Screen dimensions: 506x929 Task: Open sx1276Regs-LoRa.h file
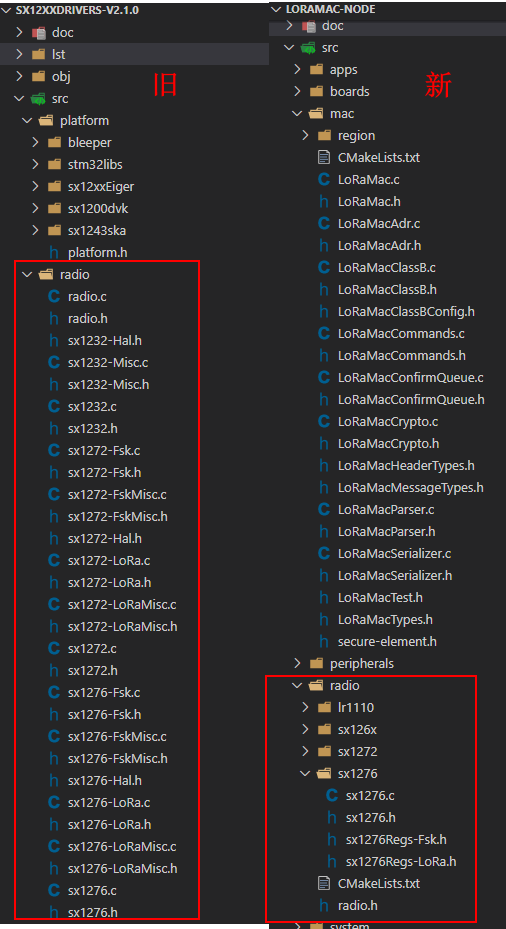[x=401, y=861]
